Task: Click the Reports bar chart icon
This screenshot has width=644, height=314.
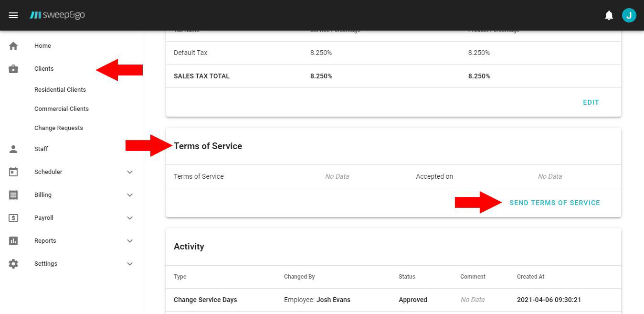Action: [x=13, y=241]
